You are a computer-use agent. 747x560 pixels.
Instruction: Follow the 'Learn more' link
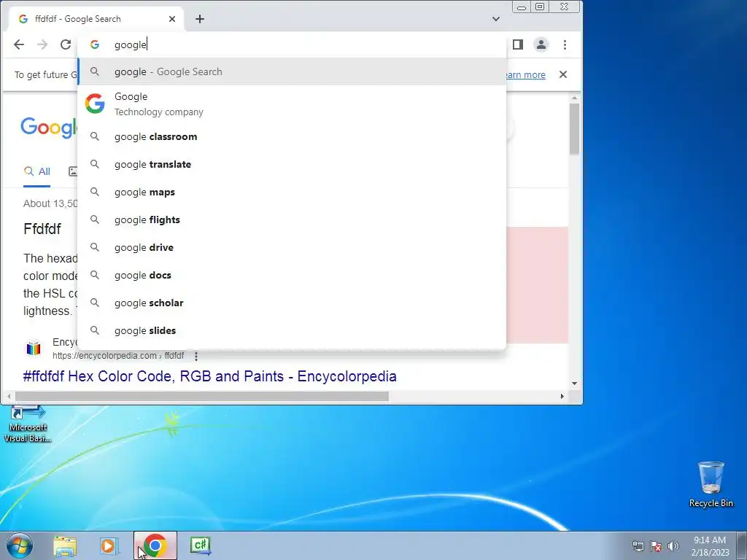(526, 75)
